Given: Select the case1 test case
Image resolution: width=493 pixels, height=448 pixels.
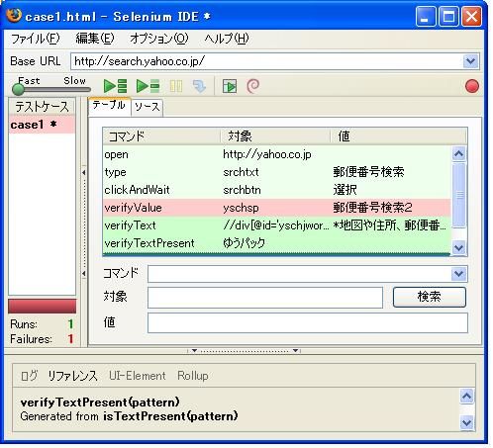Looking at the screenshot, I should click(x=43, y=125).
